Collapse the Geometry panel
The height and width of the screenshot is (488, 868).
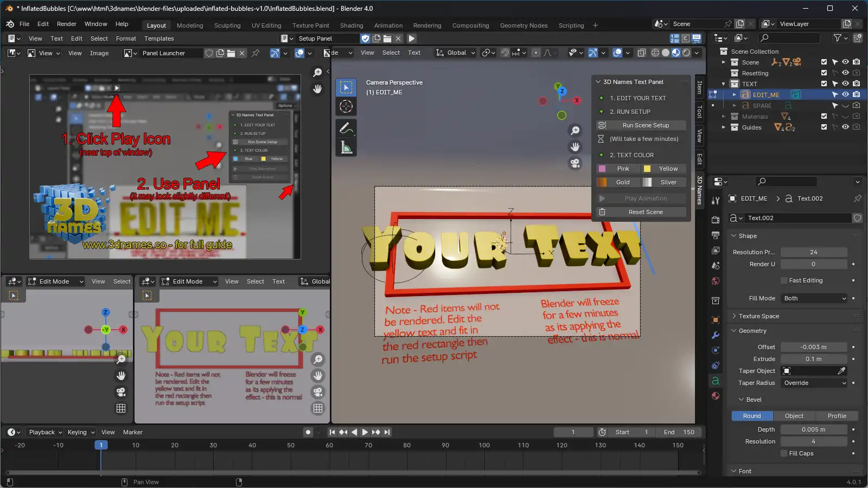pos(752,331)
